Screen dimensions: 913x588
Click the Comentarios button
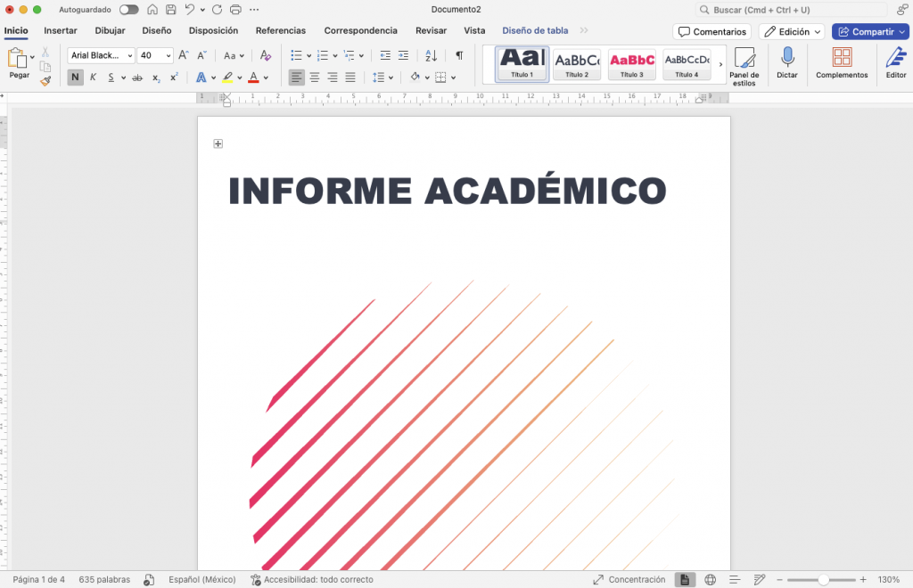point(711,32)
